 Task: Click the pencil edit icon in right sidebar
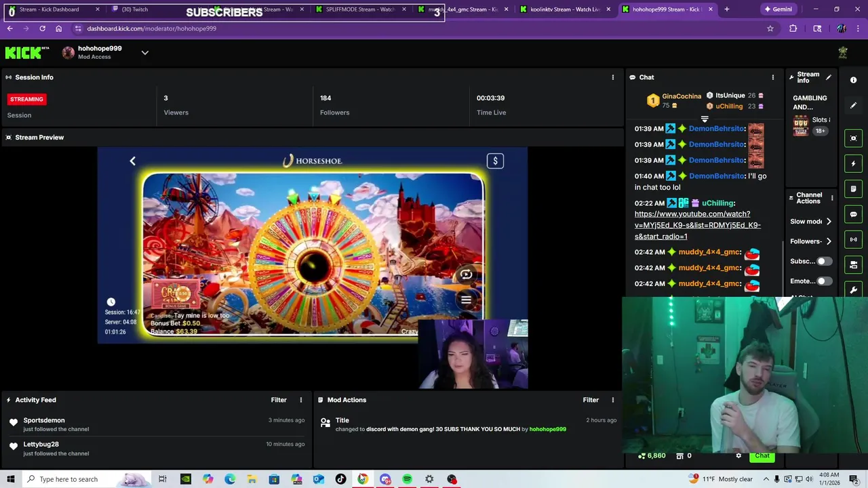pos(854,105)
